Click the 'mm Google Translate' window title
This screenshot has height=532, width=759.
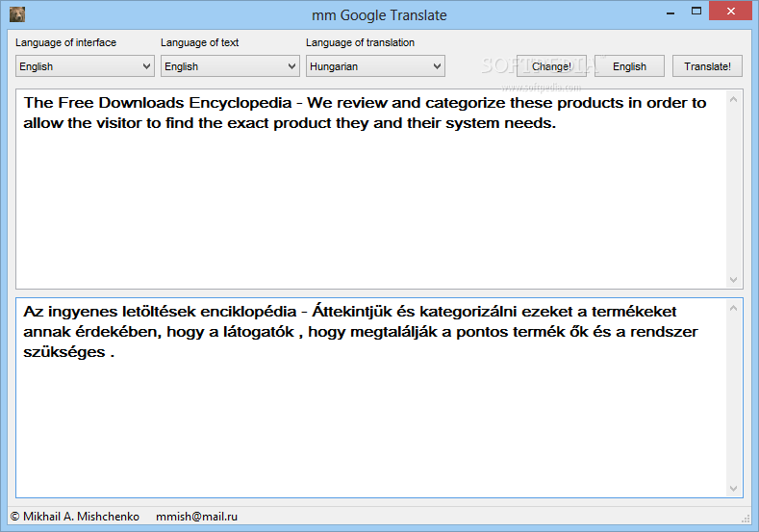[x=379, y=15]
